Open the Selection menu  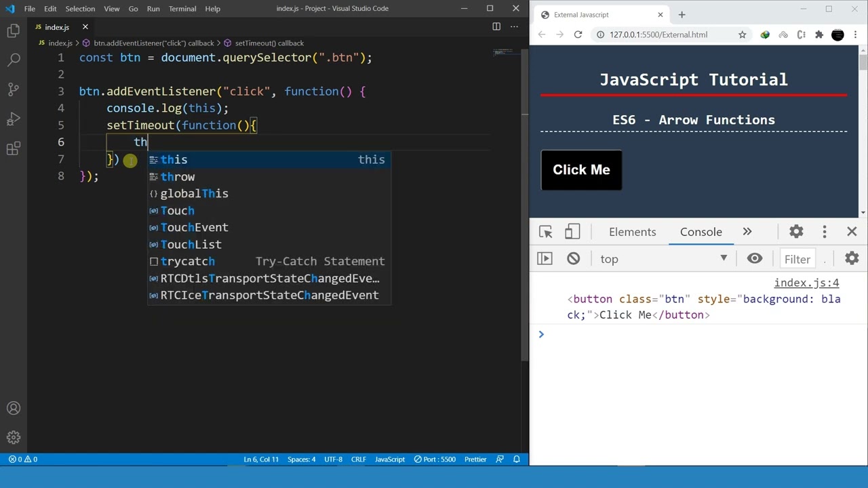click(80, 9)
